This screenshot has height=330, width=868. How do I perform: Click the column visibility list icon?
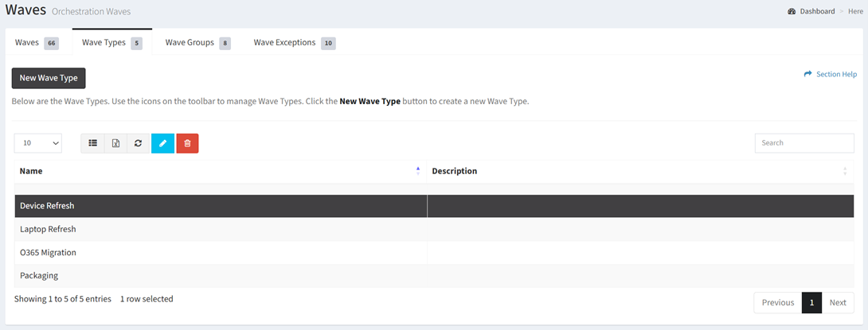click(92, 143)
